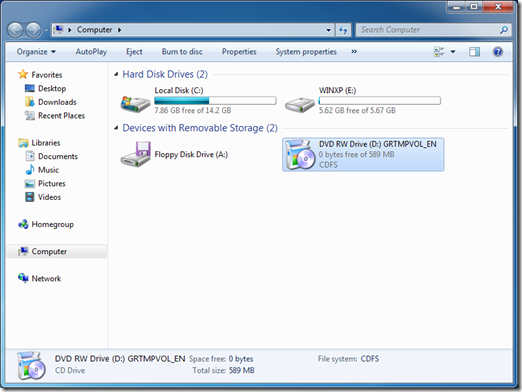This screenshot has width=522, height=392.
Task: Click the Recent Places icon
Action: [30, 115]
